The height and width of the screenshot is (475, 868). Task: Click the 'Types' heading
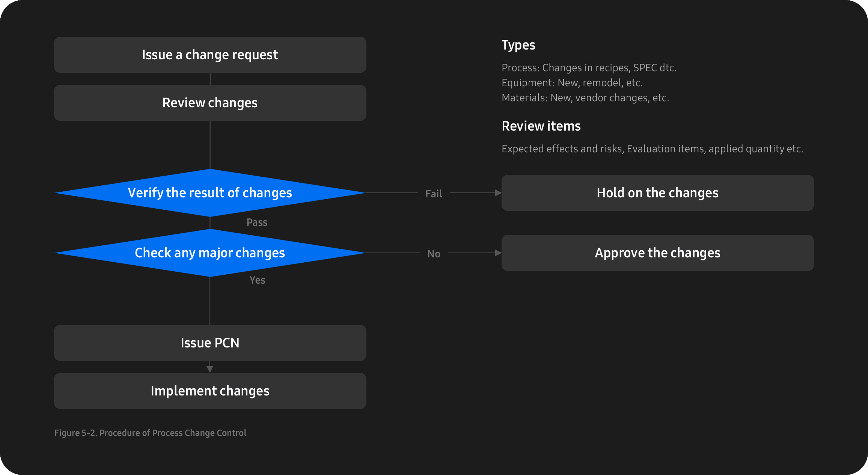518,45
